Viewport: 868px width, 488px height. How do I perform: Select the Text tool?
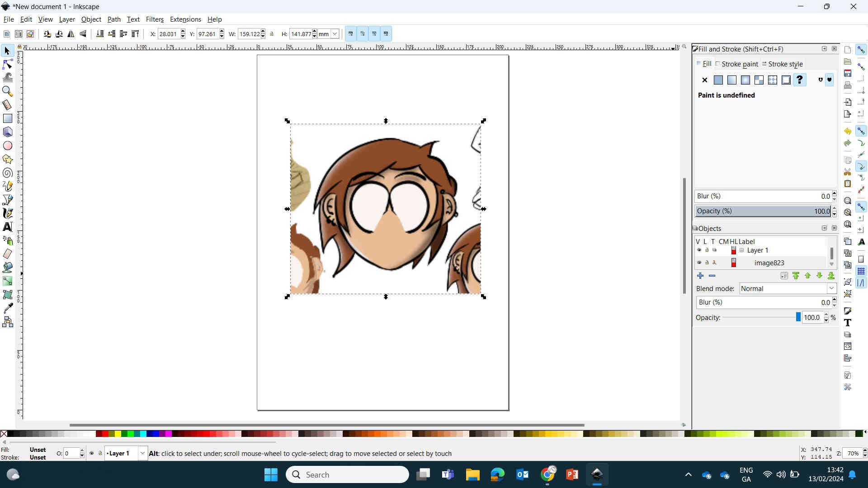(x=7, y=227)
